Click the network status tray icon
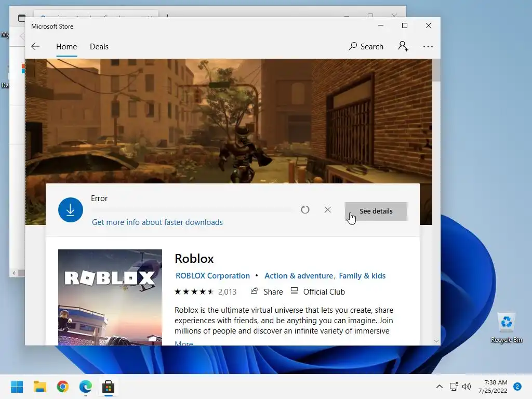This screenshot has width=532, height=399. 454,387
